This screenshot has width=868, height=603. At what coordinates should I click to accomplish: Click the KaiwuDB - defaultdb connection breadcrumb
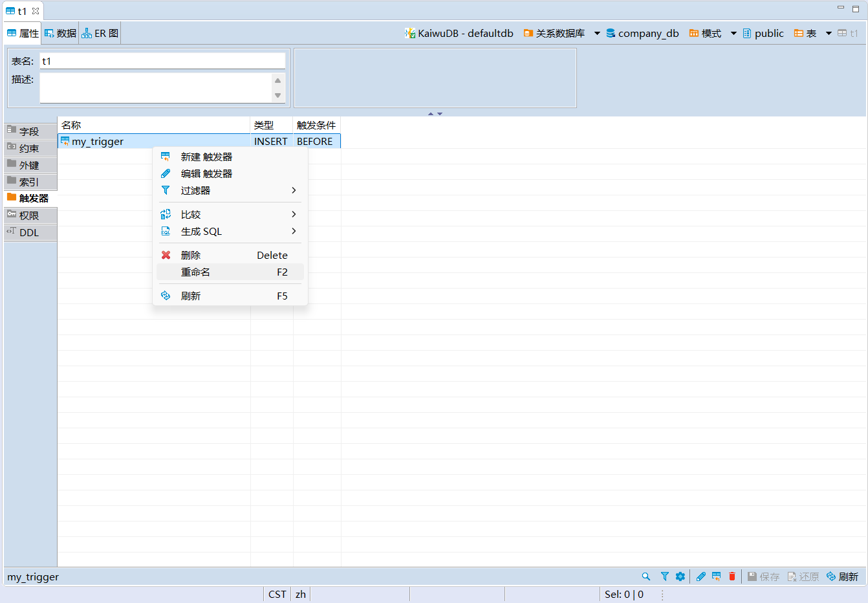tap(459, 34)
